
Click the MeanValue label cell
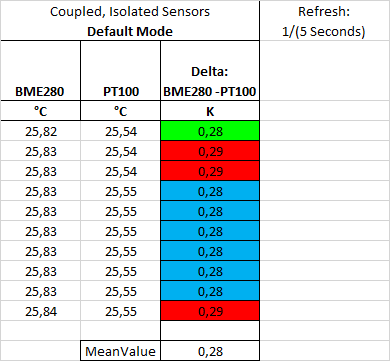point(120,351)
